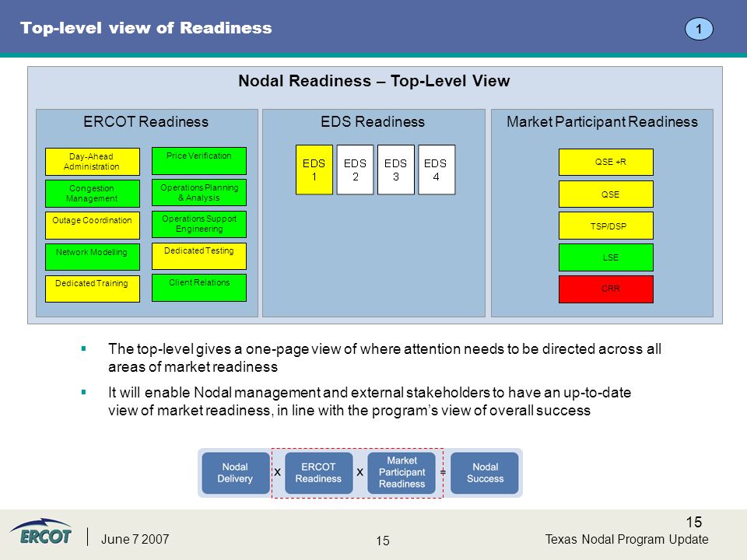Click the 'Market Participant Readiness' heading
Image resolution: width=747 pixels, height=560 pixels.
coord(602,122)
